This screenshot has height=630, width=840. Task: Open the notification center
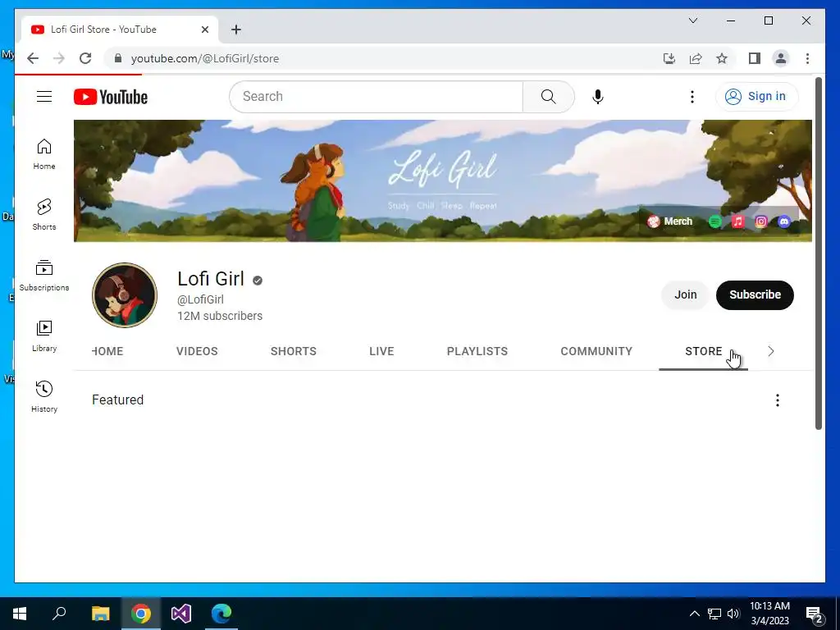815,615
